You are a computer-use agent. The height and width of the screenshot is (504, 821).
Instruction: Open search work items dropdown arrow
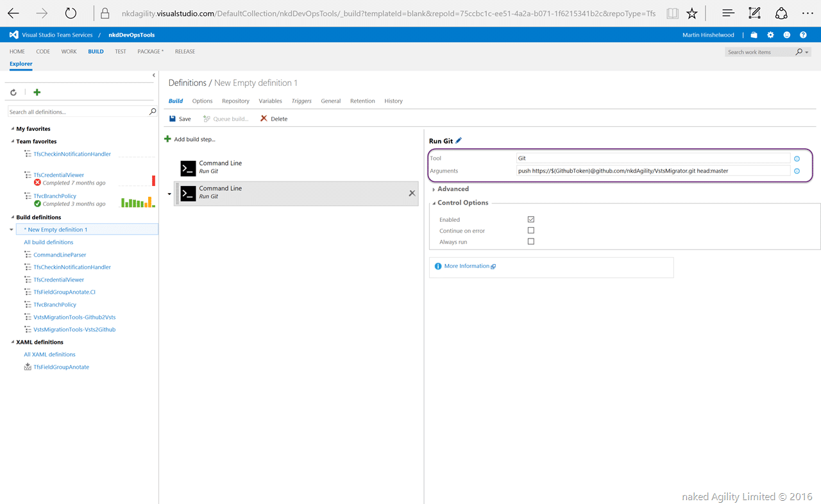(806, 52)
